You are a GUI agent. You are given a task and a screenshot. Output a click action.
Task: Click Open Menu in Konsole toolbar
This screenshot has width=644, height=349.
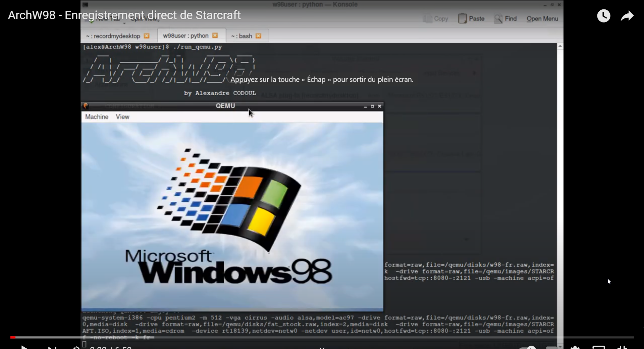coord(542,19)
